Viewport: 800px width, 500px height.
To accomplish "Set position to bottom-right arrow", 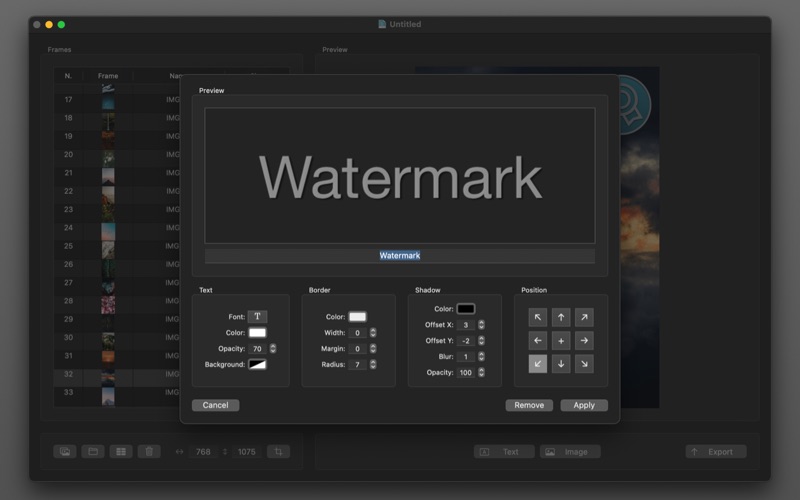I will pos(584,364).
